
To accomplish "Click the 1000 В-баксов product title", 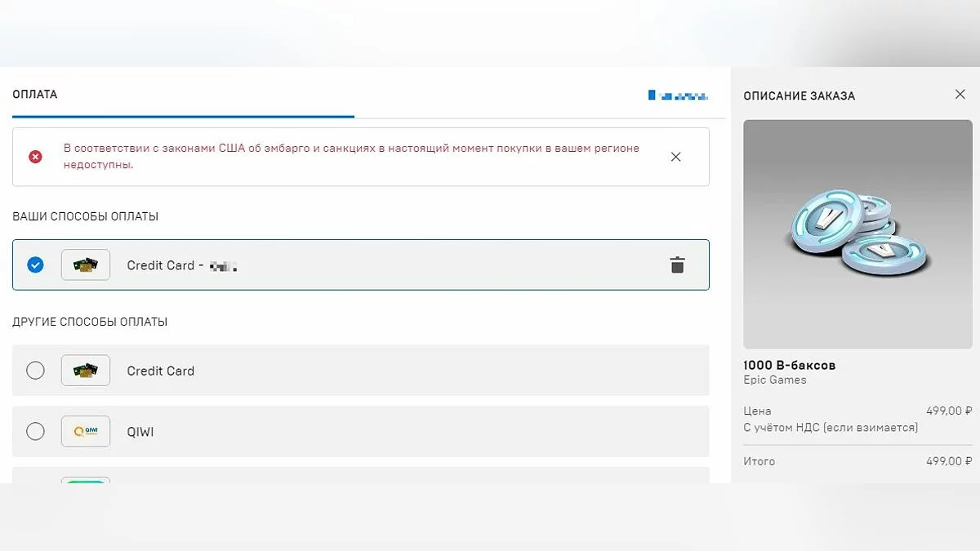I will (789, 365).
